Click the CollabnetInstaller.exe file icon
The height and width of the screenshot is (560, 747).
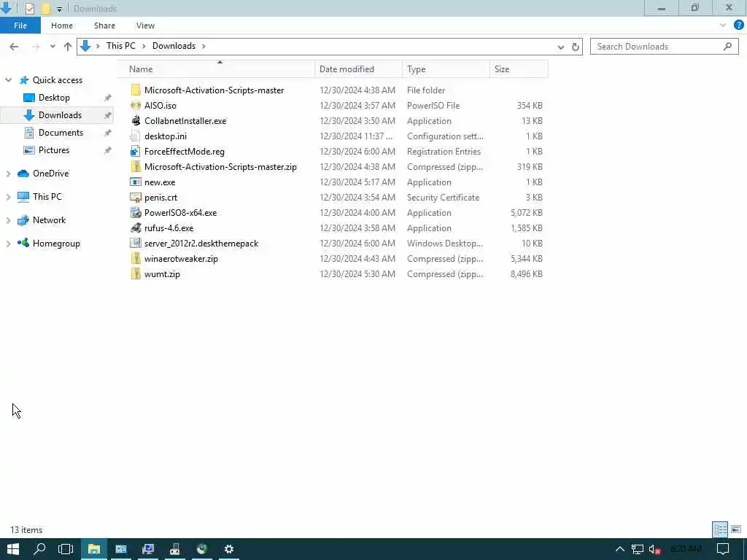136,120
